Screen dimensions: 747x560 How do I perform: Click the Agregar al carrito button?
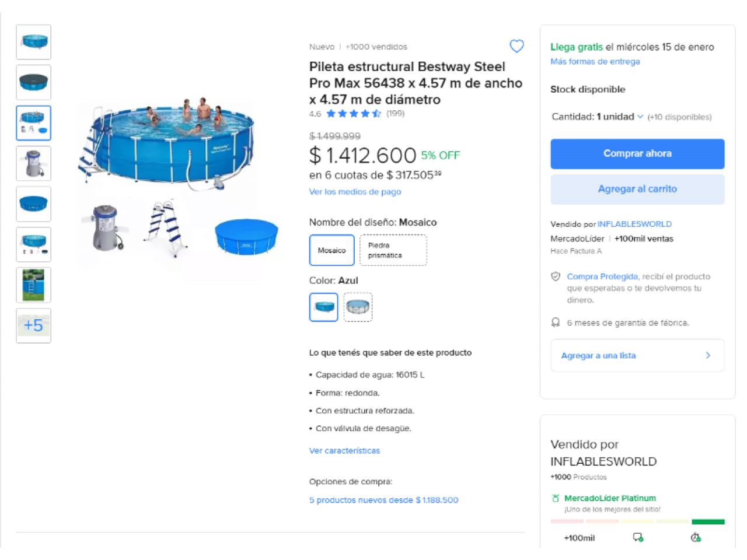pos(637,190)
